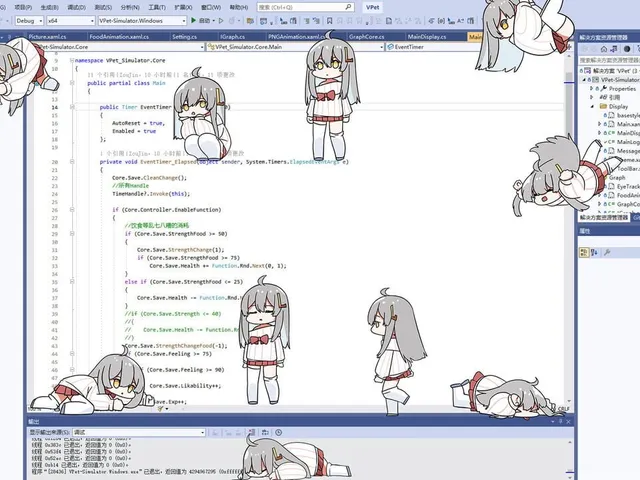Screen dimensions: 640x480
Task: Open the output source dropdown
Action: [139, 432]
